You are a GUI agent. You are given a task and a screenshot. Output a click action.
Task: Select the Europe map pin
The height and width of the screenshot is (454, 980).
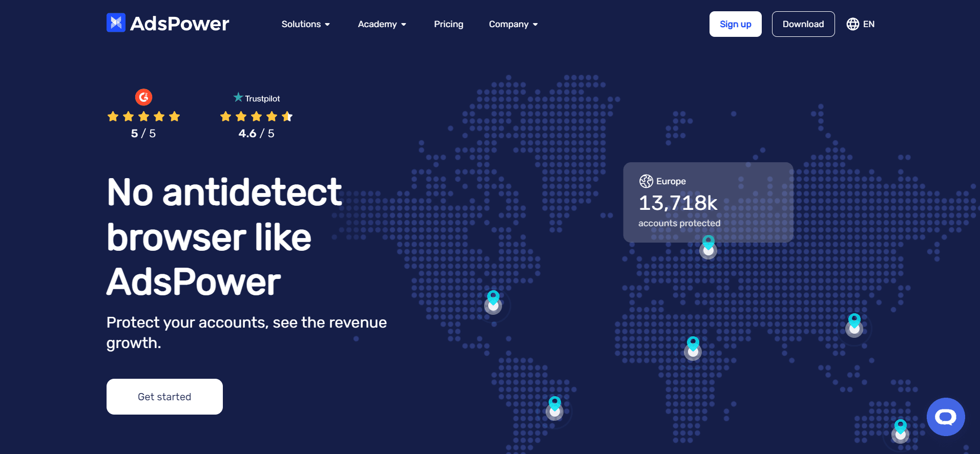(708, 247)
